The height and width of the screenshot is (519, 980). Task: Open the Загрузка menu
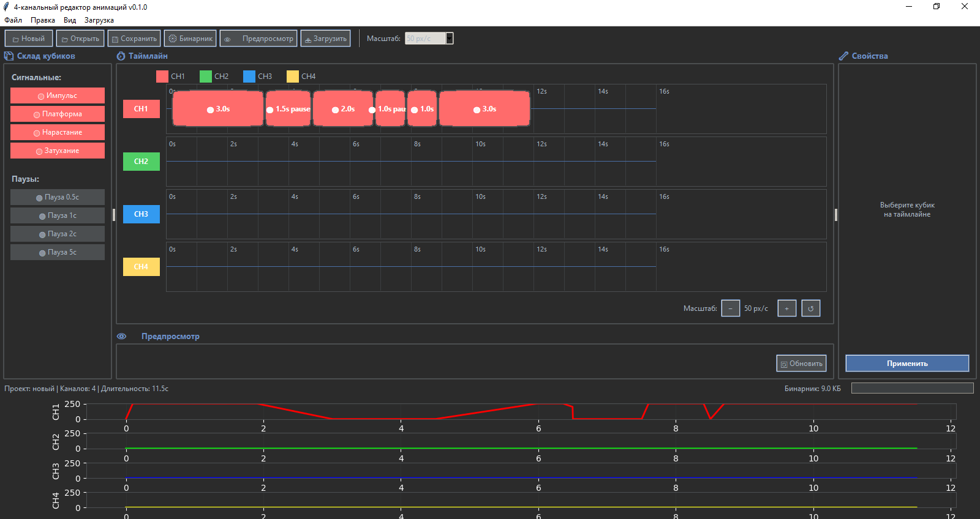[99, 20]
